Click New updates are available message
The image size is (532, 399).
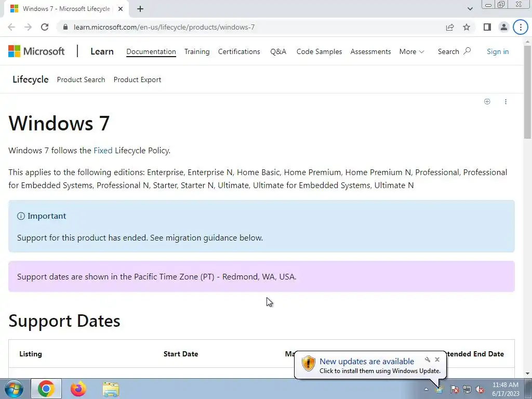[x=367, y=362]
